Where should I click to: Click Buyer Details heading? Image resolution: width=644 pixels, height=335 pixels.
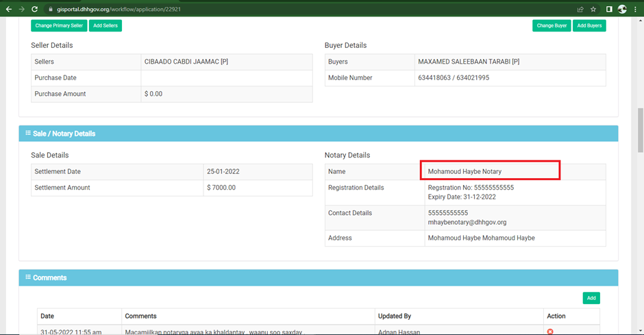pos(345,45)
